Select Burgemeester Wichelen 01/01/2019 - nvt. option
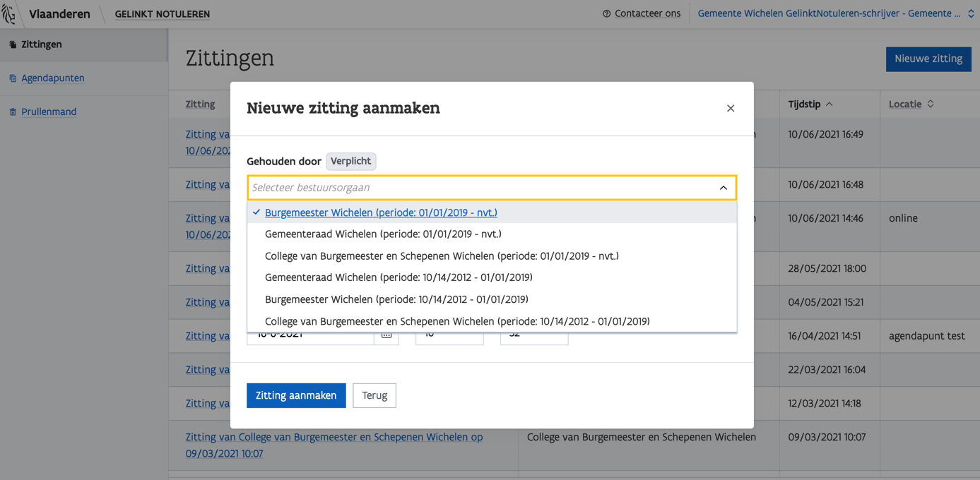The image size is (980, 480). coord(381,212)
